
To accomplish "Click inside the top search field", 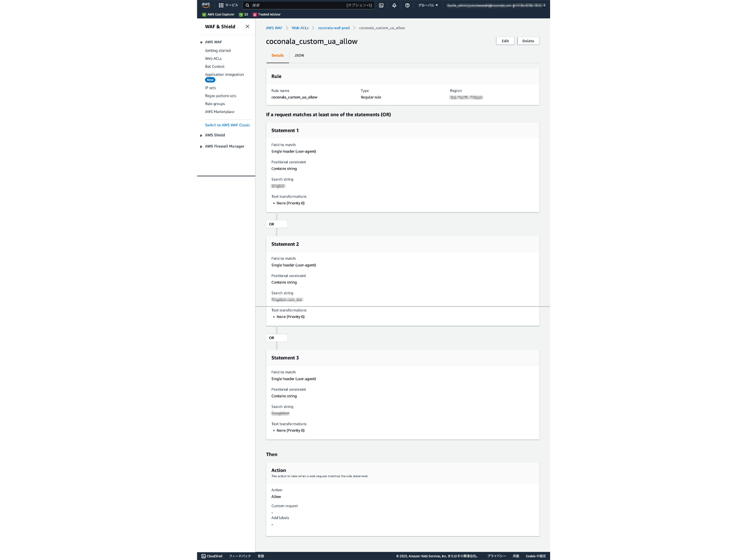I will tap(309, 5).
